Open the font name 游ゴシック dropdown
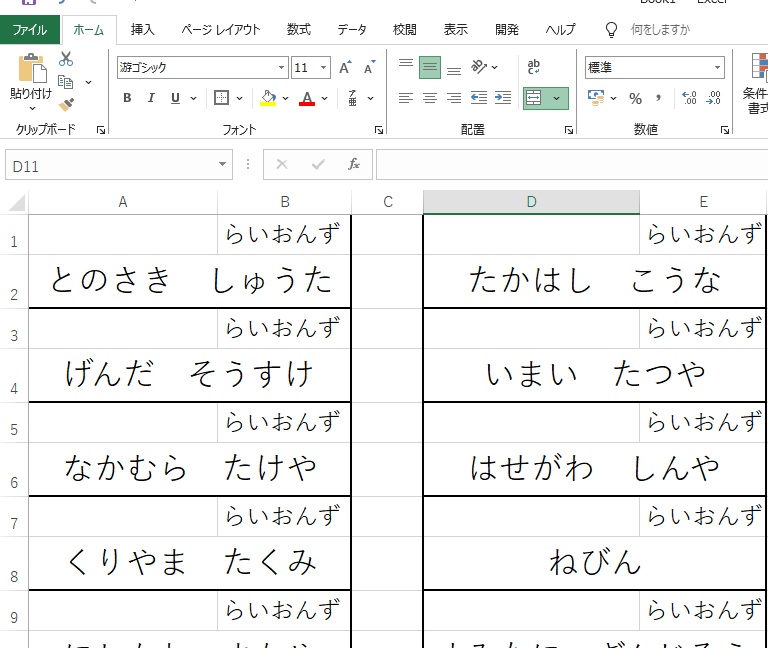 [x=281, y=67]
